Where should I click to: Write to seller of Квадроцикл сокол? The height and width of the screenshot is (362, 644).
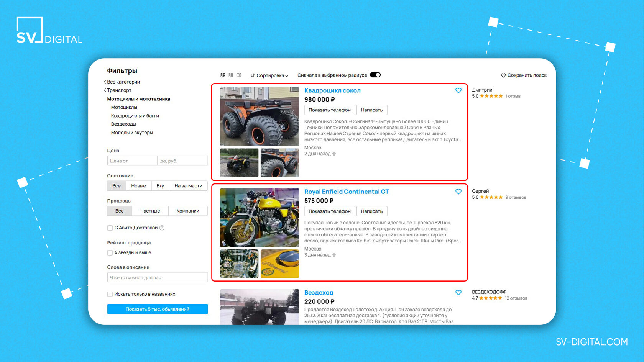[x=372, y=110]
